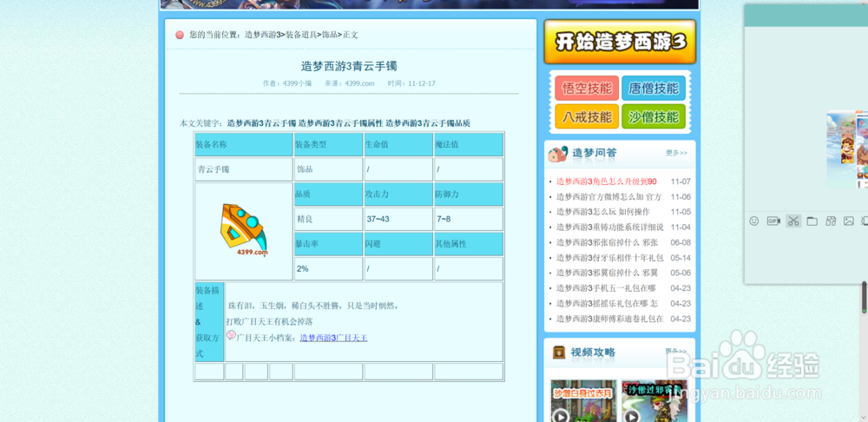Image resolution: width=868 pixels, height=422 pixels.
Task: Open 造梦西游官方微博怎么加 article
Action: 609,196
